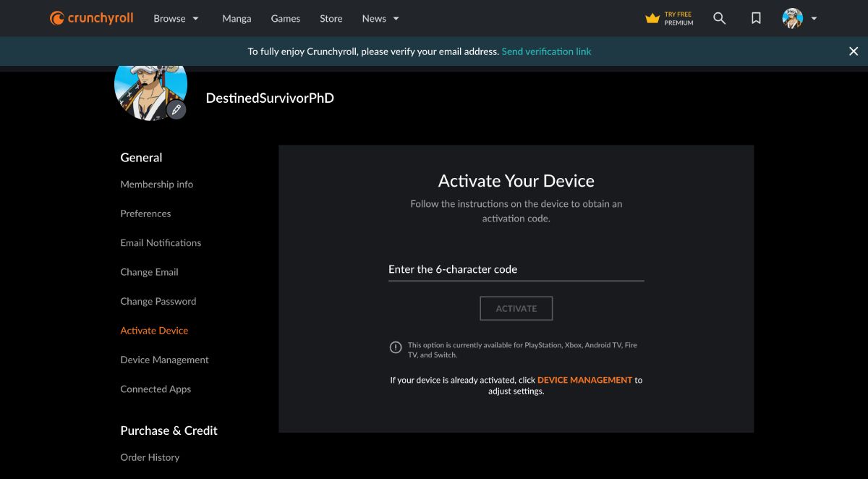Click the General section heading
Viewport: 868px width, 479px height.
click(x=141, y=158)
